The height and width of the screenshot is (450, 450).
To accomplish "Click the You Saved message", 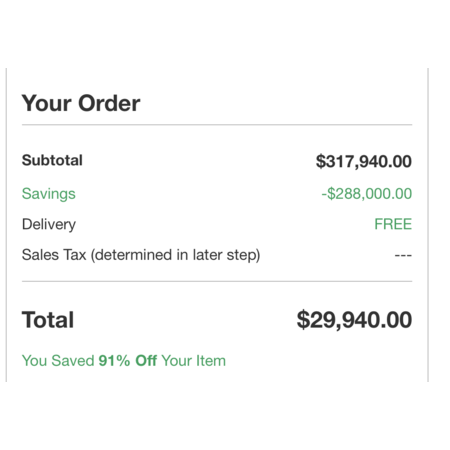I will (124, 361).
